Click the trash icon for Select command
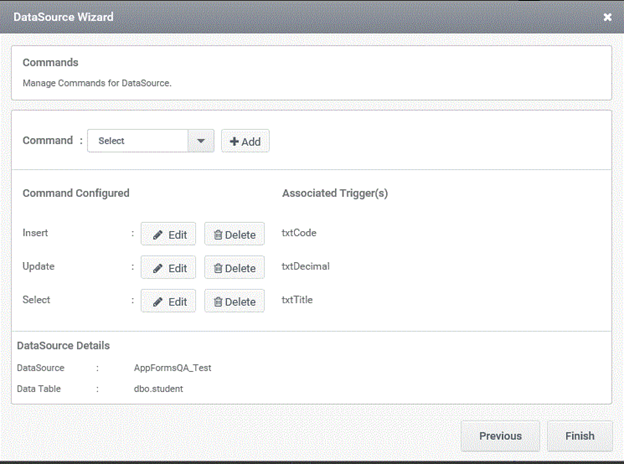The width and height of the screenshot is (624, 464). point(218,302)
